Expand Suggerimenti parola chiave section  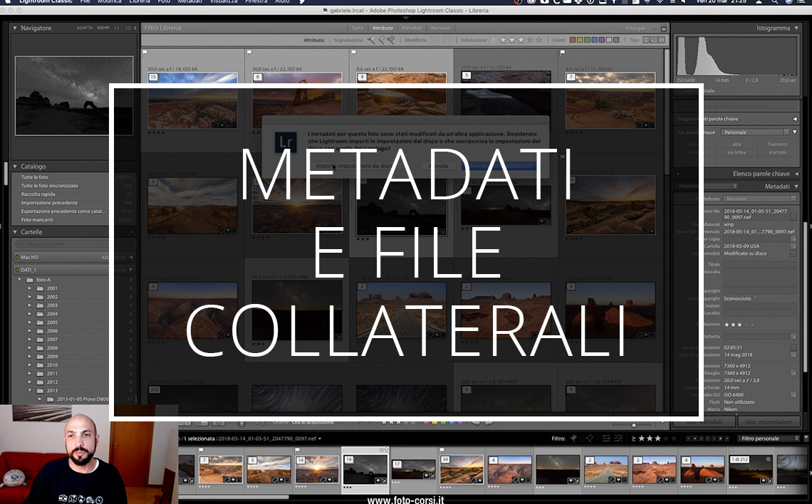pos(795,119)
